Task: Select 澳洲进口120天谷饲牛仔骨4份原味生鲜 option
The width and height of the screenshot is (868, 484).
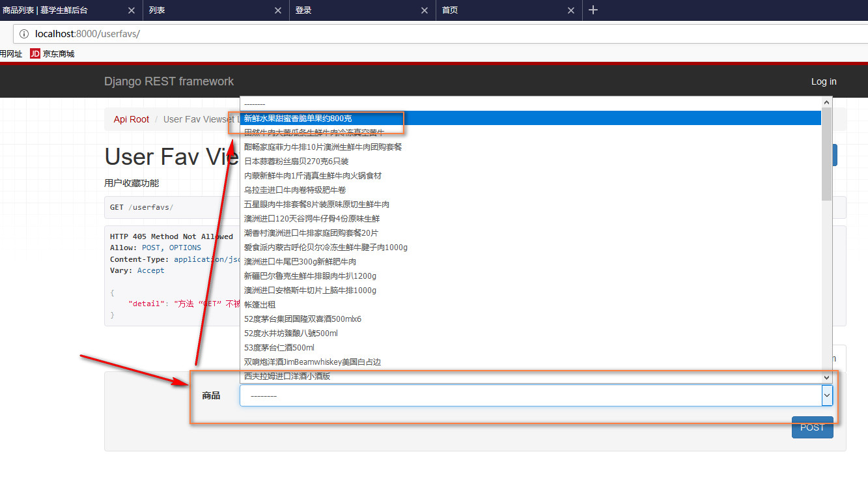Action: pos(531,218)
